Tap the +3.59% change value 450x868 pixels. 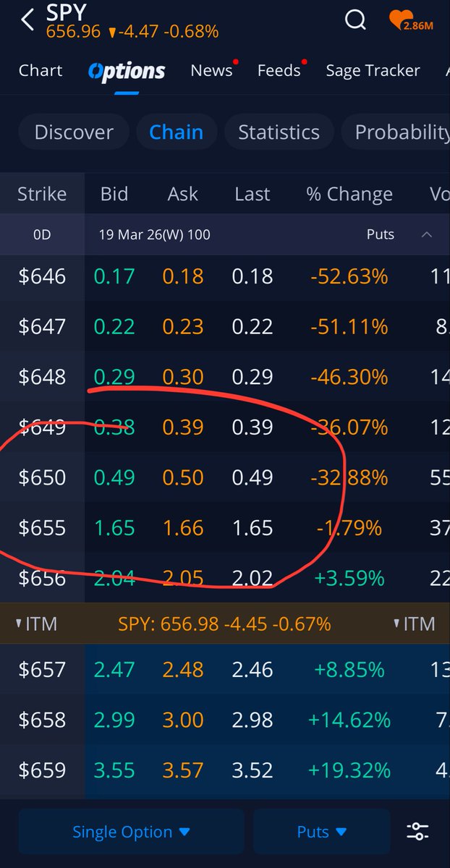coord(349,578)
